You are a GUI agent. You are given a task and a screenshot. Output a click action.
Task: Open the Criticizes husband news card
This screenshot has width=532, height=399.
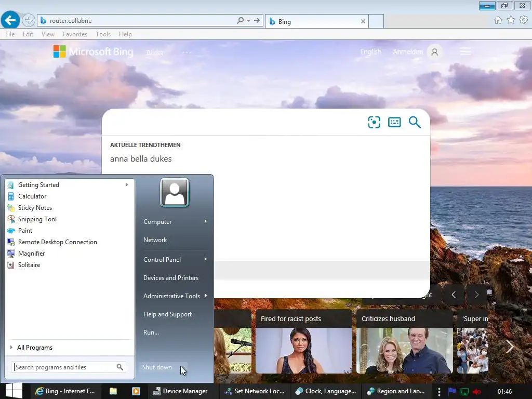click(x=404, y=341)
